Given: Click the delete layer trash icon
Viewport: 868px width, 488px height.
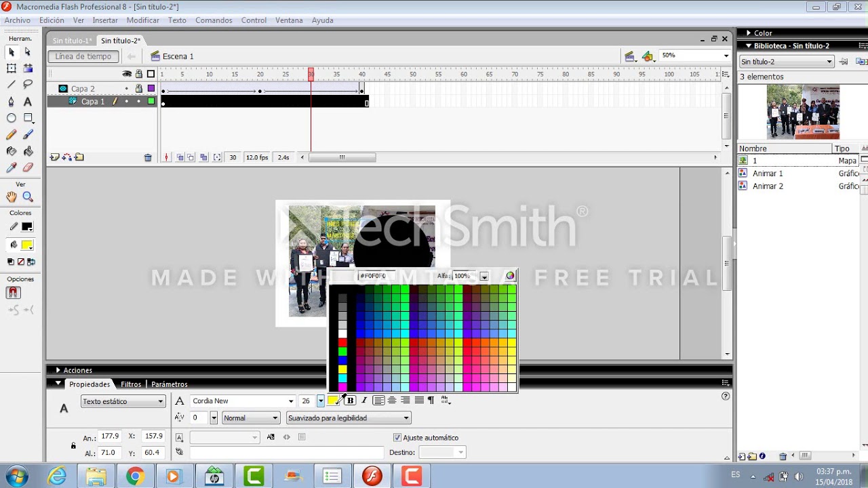Looking at the screenshot, I should [148, 157].
